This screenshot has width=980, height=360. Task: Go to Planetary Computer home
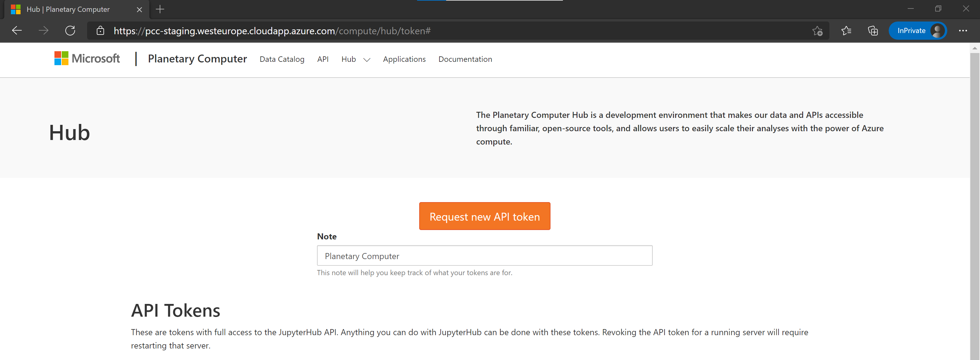click(197, 59)
